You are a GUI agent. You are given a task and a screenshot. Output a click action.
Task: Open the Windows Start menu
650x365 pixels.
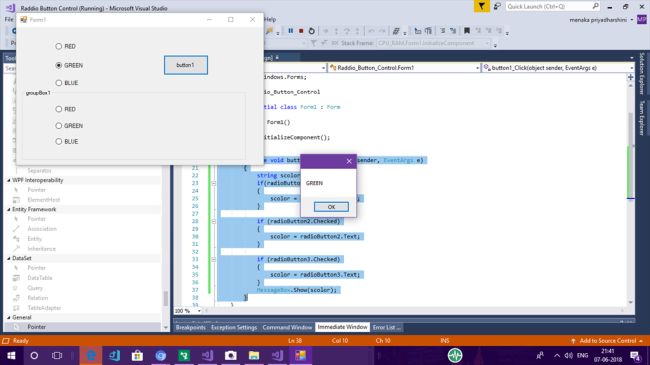point(11,355)
